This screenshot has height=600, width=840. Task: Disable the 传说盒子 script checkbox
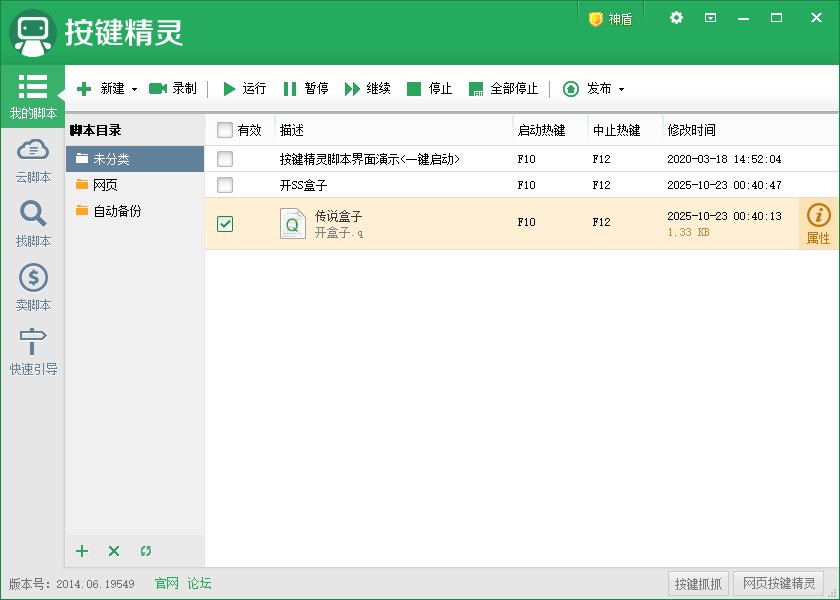click(225, 223)
